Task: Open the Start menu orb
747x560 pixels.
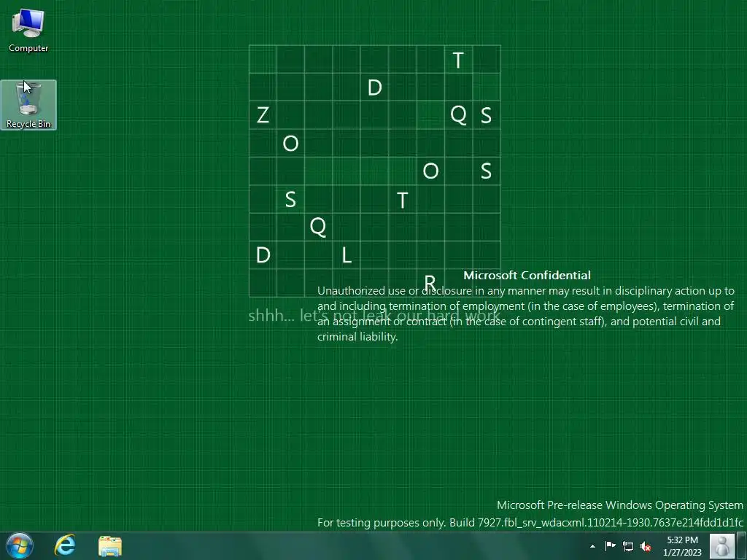Action: click(x=20, y=545)
